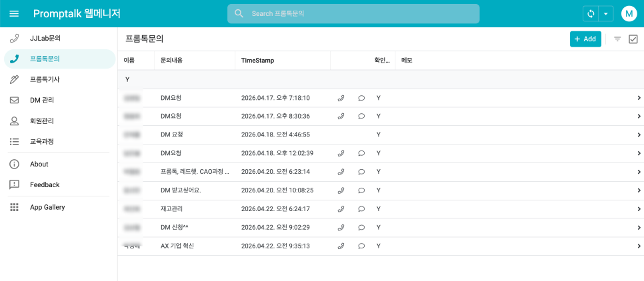Screen dimensions: 644x281
Task: Click the 회원관리 person icon
Action: click(x=14, y=121)
